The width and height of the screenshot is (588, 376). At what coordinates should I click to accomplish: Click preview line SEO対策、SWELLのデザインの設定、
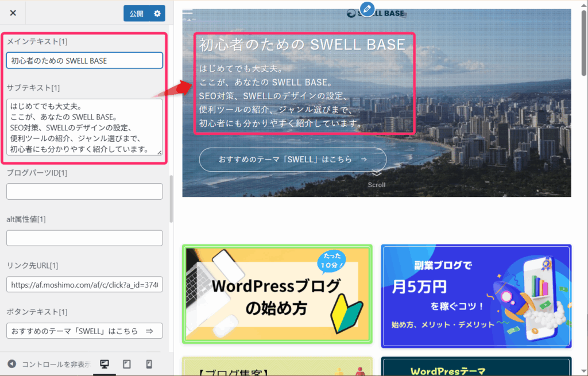tap(274, 96)
